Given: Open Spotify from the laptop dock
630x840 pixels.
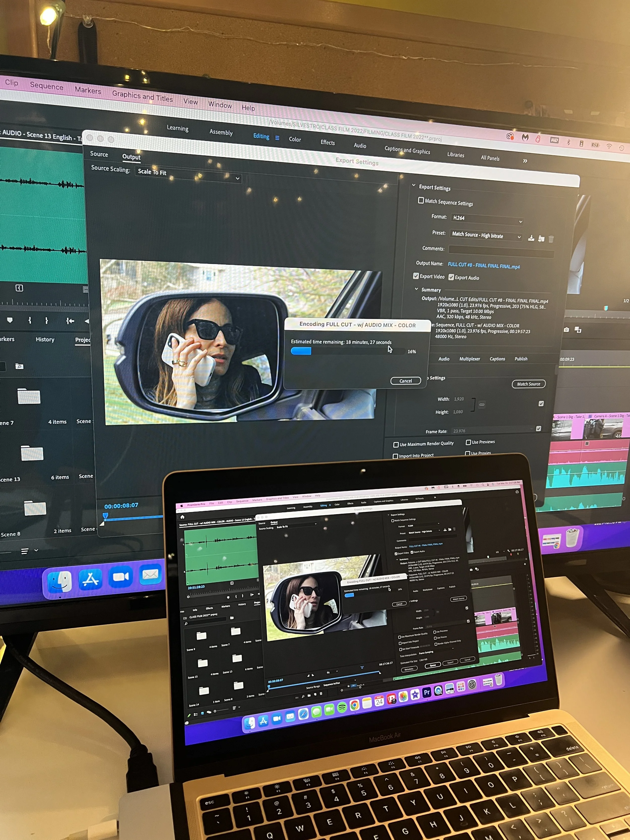Looking at the screenshot, I should (342, 707).
